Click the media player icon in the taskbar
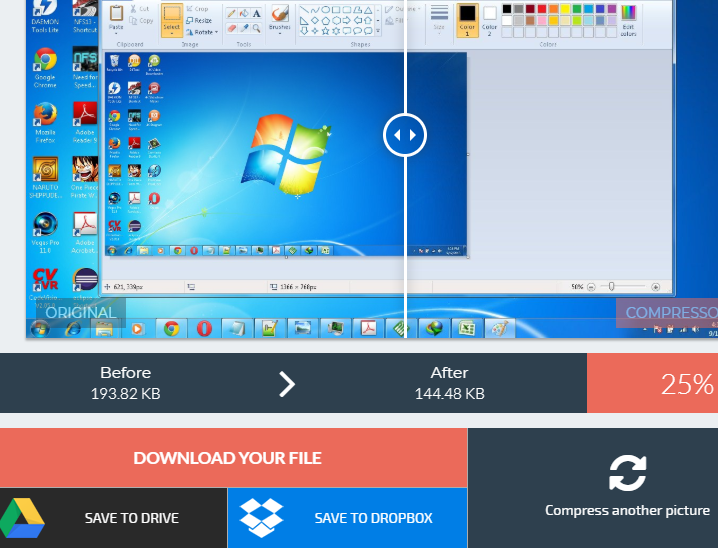Image resolution: width=718 pixels, height=548 pixels. pyautogui.click(x=138, y=328)
